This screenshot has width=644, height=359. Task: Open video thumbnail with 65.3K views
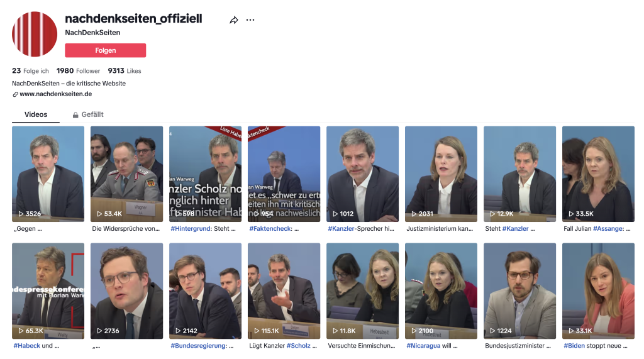[48, 291]
